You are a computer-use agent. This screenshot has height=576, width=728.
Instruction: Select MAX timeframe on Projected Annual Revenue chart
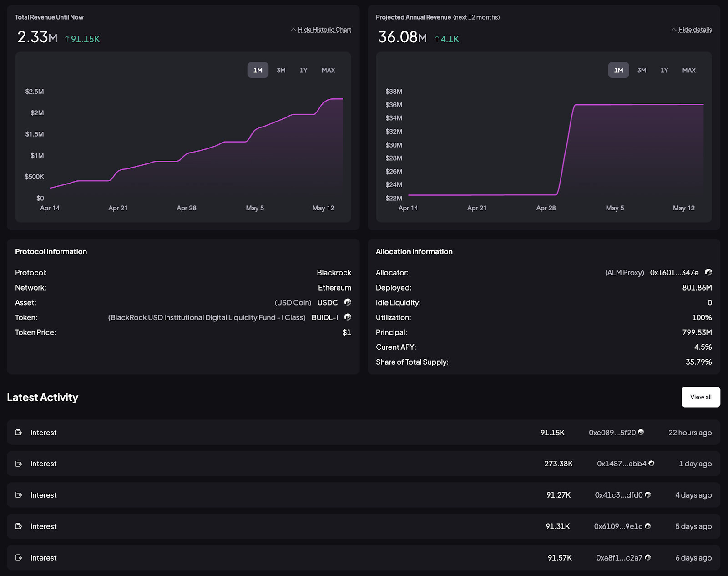pyautogui.click(x=689, y=70)
